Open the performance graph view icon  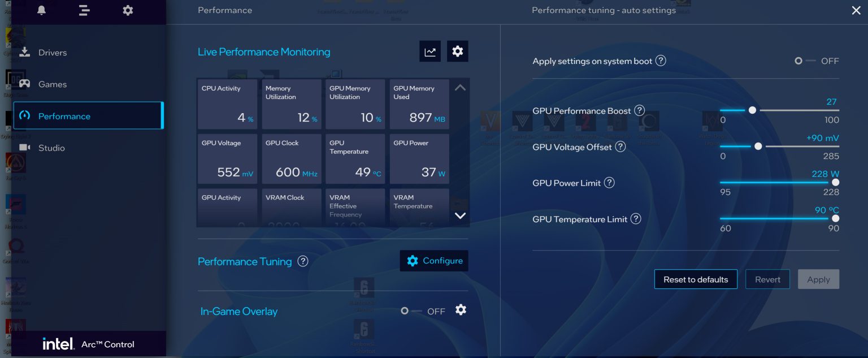pyautogui.click(x=430, y=51)
